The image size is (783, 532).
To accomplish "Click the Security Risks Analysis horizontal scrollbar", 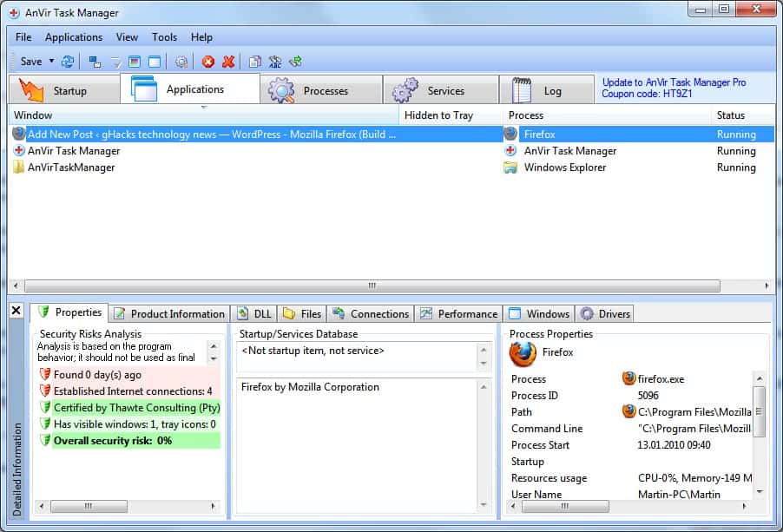I will click(89, 506).
